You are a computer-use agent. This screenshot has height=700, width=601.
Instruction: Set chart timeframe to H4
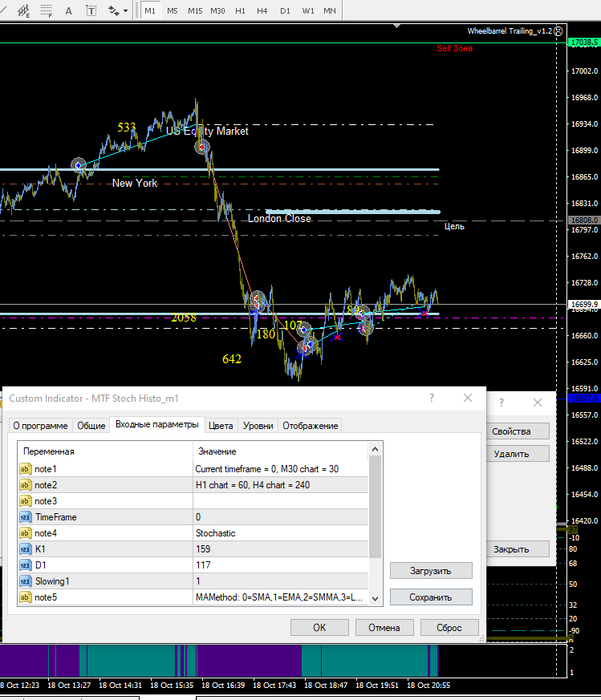click(x=262, y=10)
